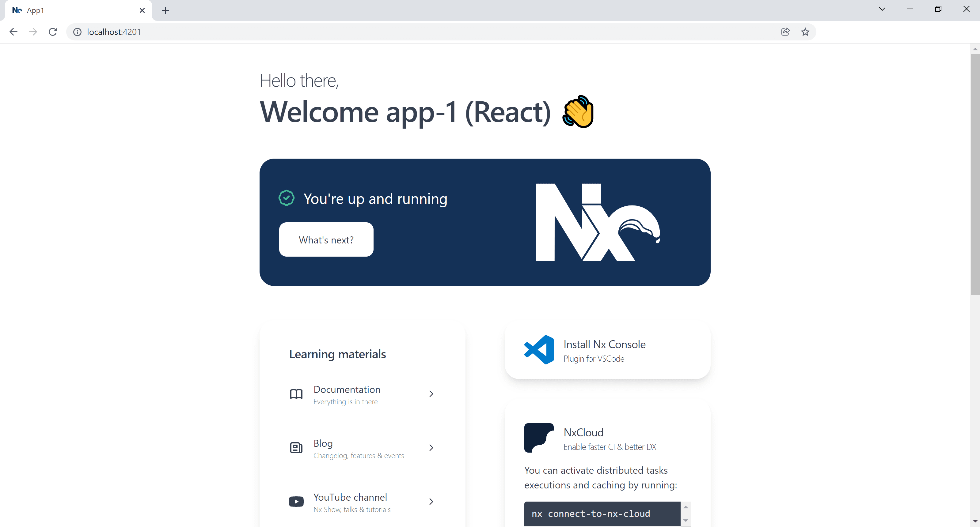980x527 pixels.
Task: Click 'Plugin for VSCode' subtitle
Action: coord(594,359)
